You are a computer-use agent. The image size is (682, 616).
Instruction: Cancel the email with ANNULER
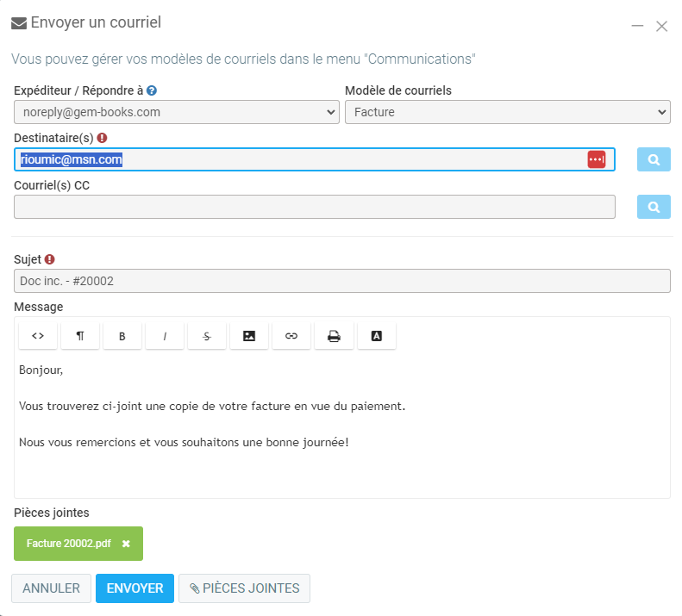click(x=51, y=588)
